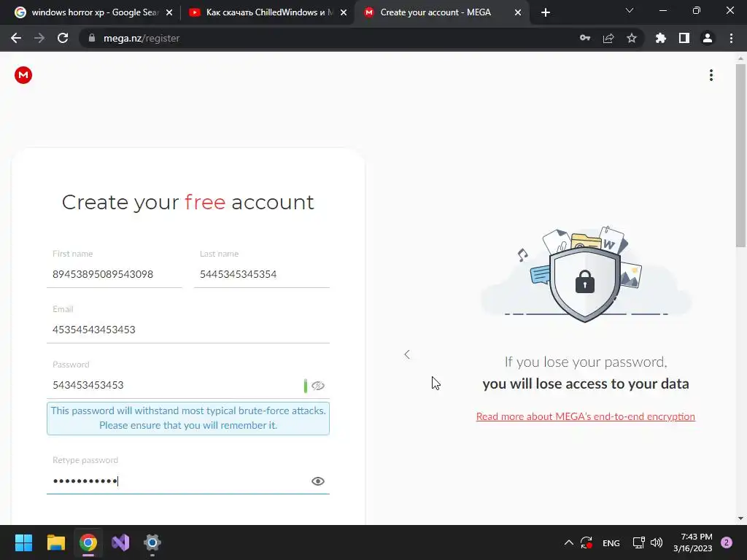
Task: Switch to the ChilledWindows YouTube tab
Action: pos(268,12)
